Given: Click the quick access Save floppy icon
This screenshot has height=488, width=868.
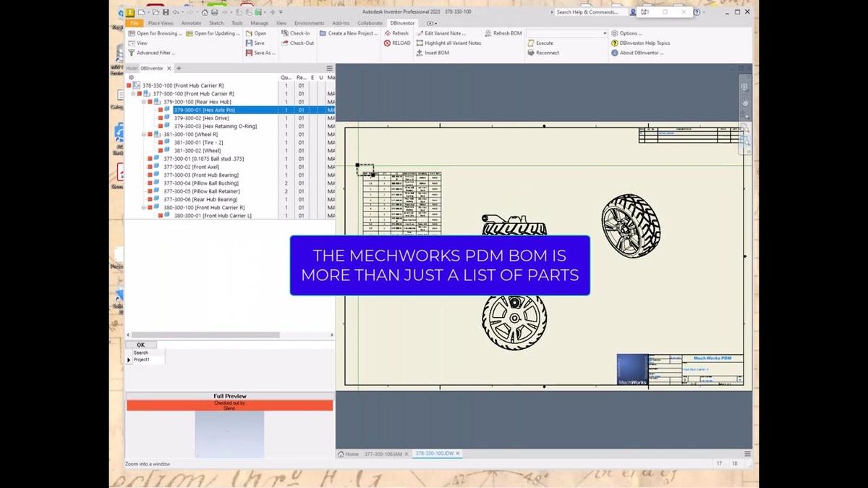Looking at the screenshot, I should point(166,12).
